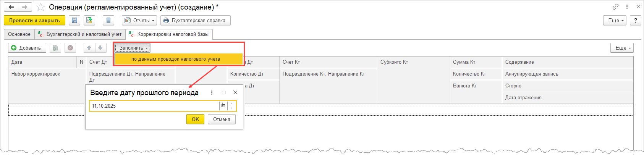The width and height of the screenshot is (644, 155).
Task: Click the get link chain icon
Action: (x=615, y=7)
